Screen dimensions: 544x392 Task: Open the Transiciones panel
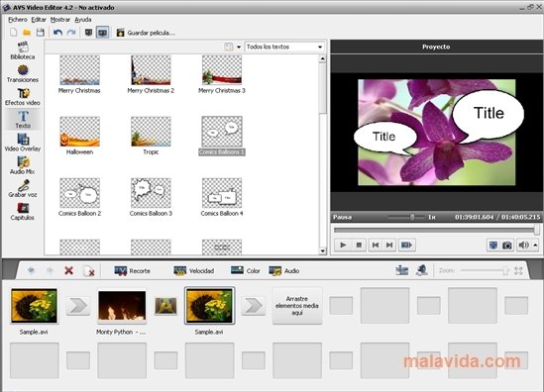coord(23,73)
